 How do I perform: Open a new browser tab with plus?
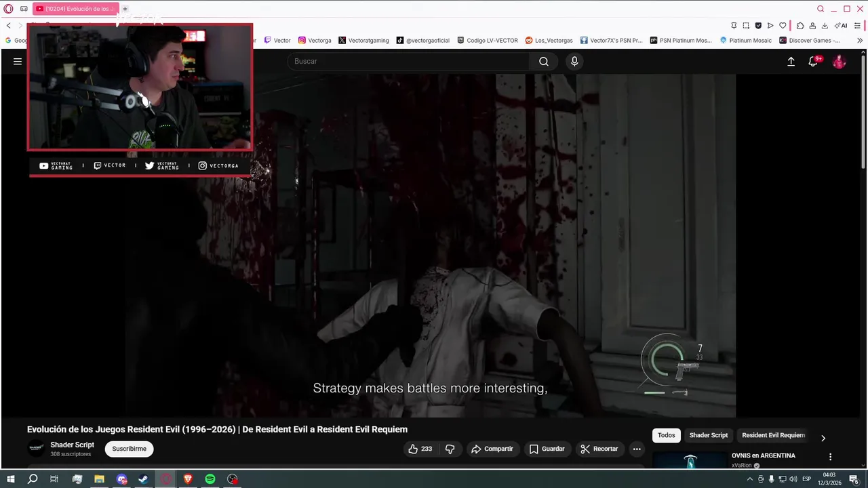(125, 9)
